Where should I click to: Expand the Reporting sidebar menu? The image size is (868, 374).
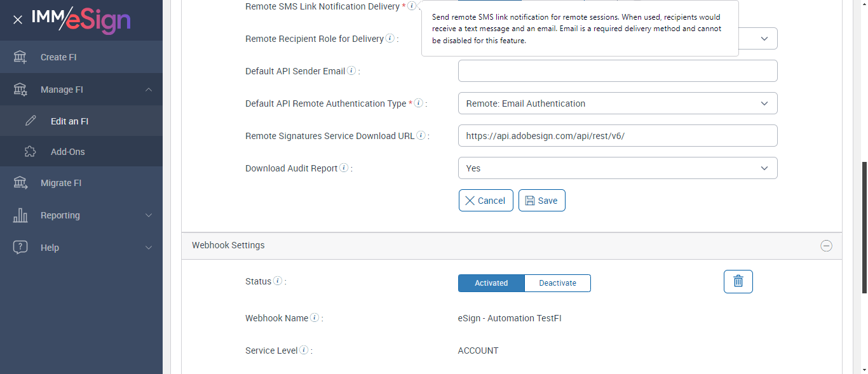(x=81, y=215)
